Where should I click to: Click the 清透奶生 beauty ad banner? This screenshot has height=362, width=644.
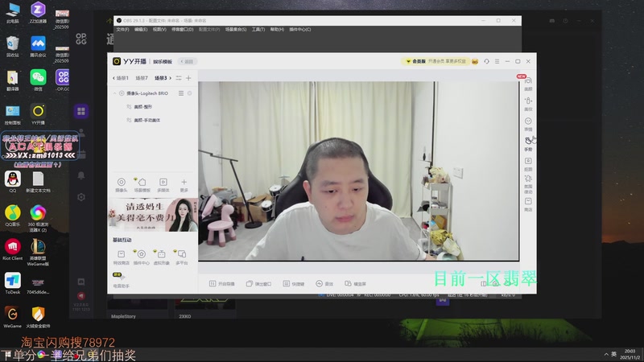(x=153, y=215)
